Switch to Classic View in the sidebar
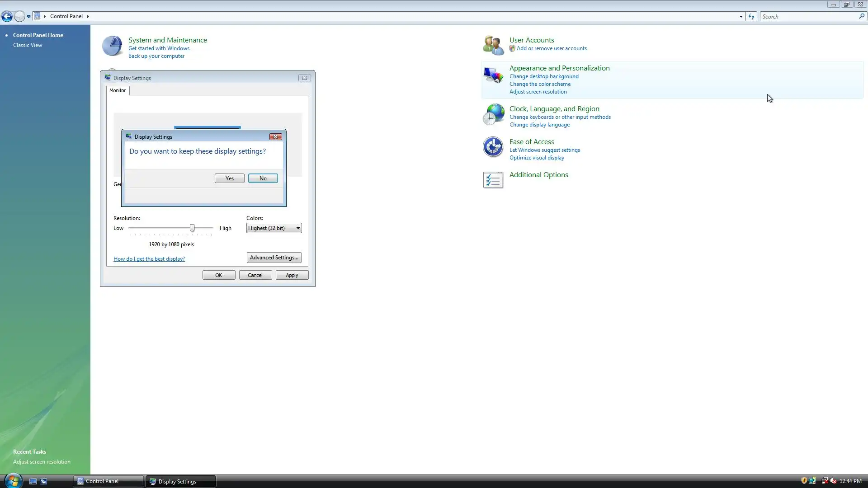This screenshot has height=488, width=868. click(28, 45)
